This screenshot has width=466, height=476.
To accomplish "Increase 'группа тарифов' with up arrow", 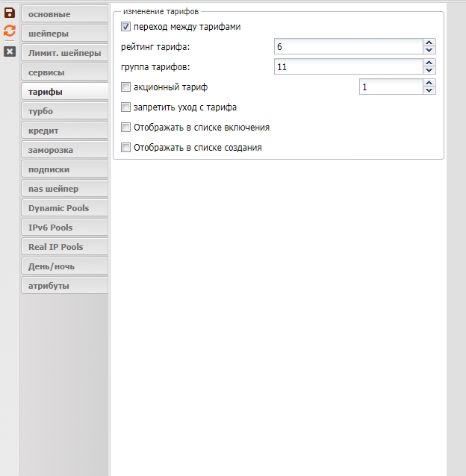I will click(429, 63).
